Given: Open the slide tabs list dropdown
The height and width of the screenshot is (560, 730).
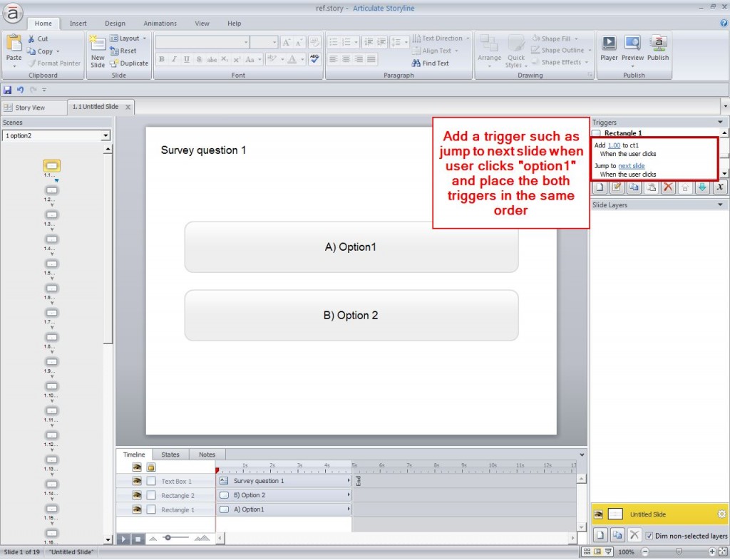Looking at the screenshot, I should (x=725, y=106).
